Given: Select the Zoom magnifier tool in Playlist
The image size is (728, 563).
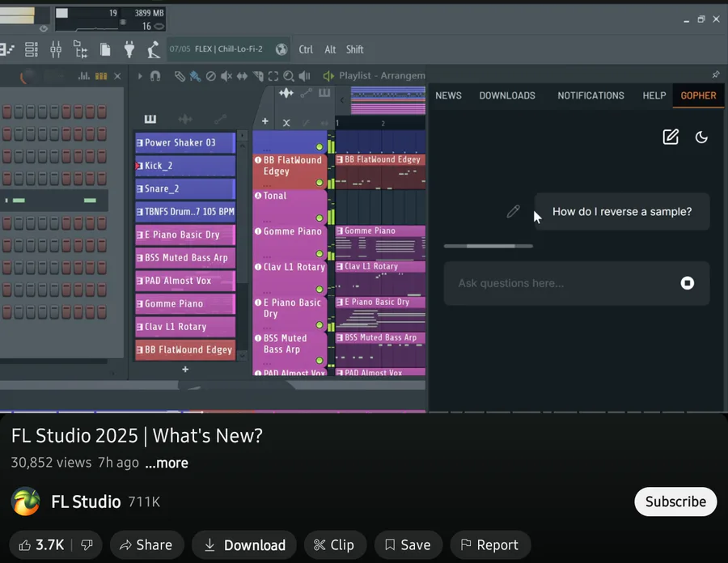Looking at the screenshot, I should coord(289,76).
